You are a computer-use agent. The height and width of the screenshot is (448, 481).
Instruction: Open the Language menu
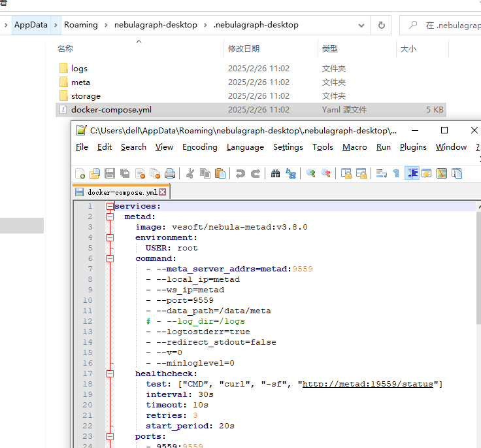click(x=245, y=147)
